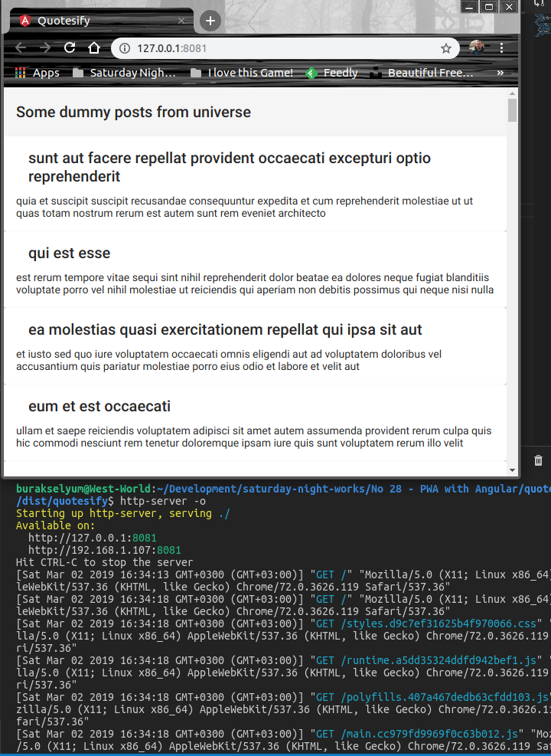Click the trash icon in the terminal panel
Screen dimensions: 551x756
click(538, 460)
